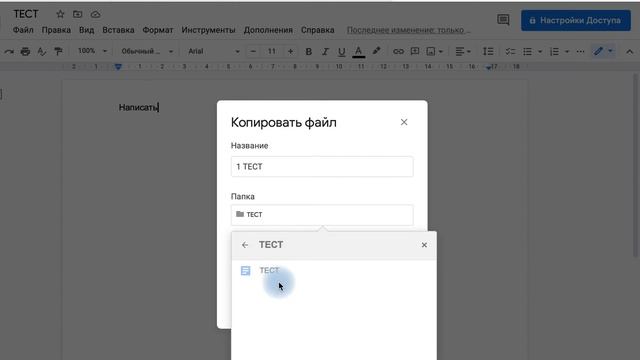640x360 pixels.
Task: Click the right indent ruler marker
Action: [489, 67]
